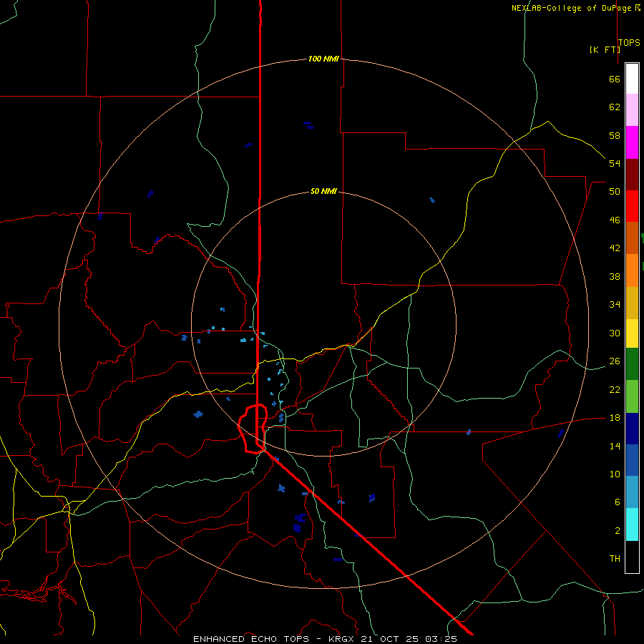Pick the dark orange legend swatch
This screenshot has height=644, width=644.
(x=632, y=238)
